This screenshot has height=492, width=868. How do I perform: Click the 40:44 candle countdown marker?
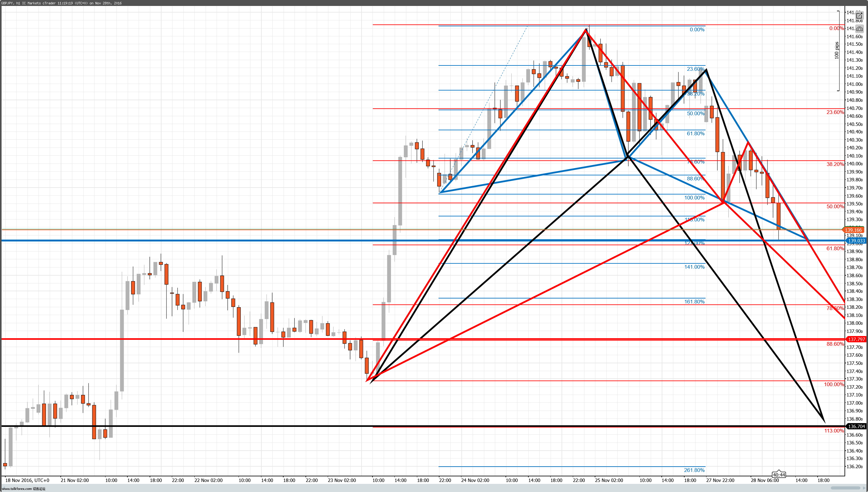pyautogui.click(x=778, y=475)
